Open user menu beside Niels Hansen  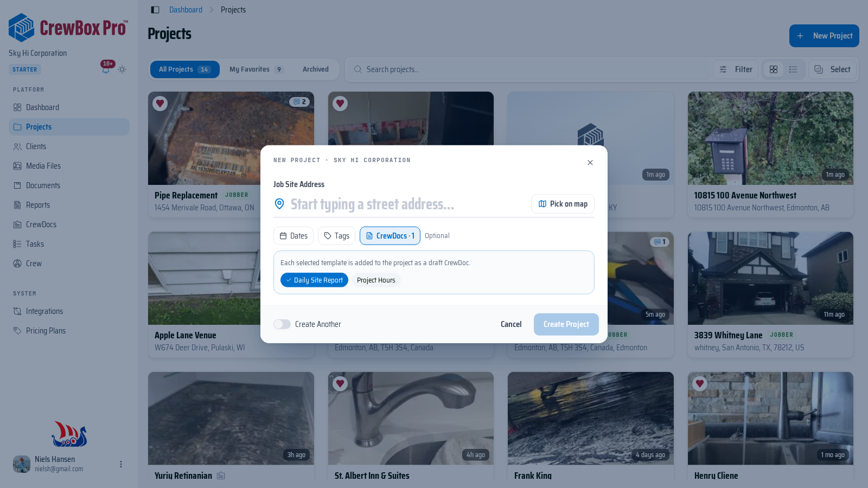point(121,464)
